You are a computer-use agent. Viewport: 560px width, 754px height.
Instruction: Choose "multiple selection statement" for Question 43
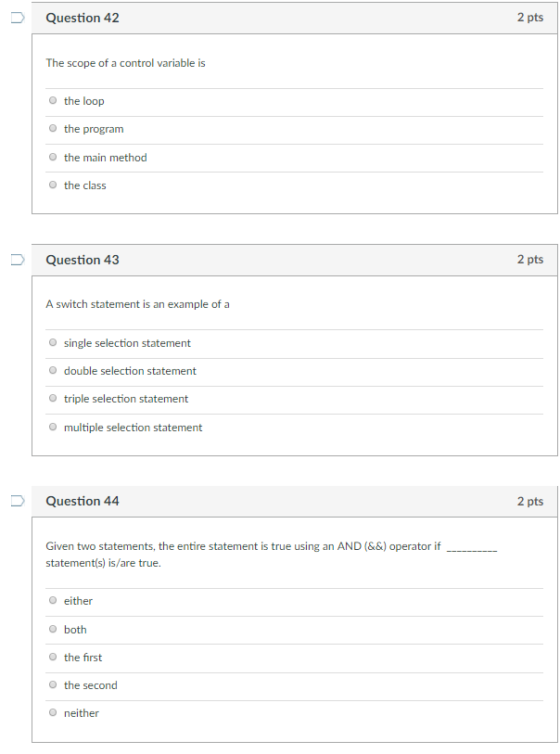pos(53,427)
